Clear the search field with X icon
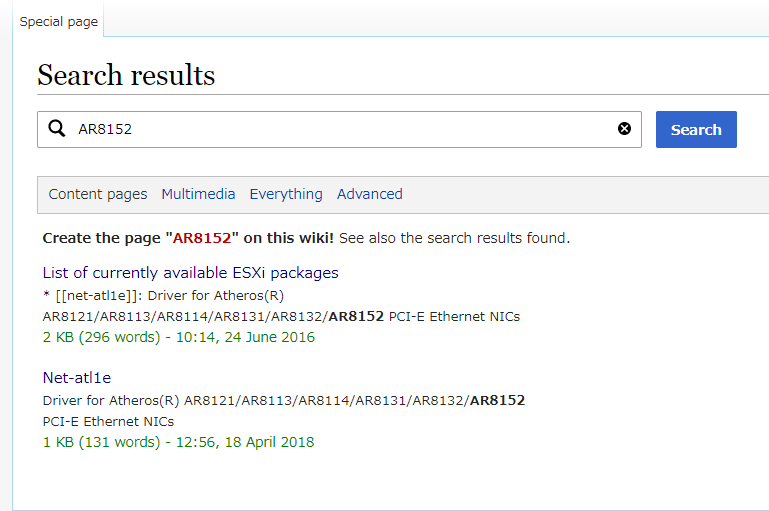769x511 pixels. pyautogui.click(x=624, y=129)
